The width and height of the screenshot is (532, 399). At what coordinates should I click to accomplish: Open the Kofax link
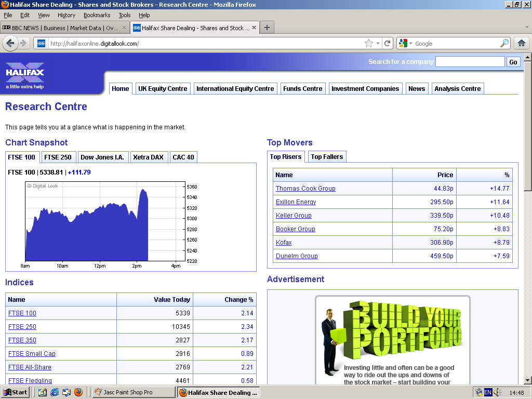[x=284, y=243]
